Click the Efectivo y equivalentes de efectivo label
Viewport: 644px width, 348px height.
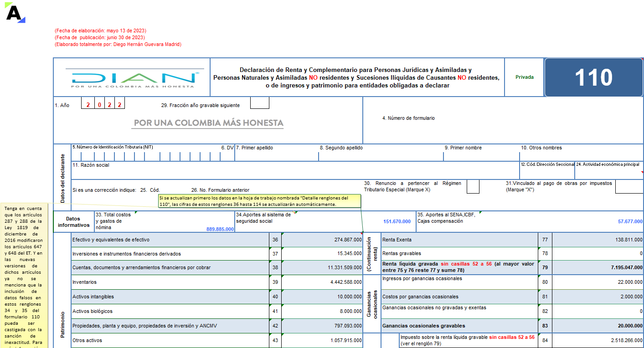pyautogui.click(x=111, y=240)
